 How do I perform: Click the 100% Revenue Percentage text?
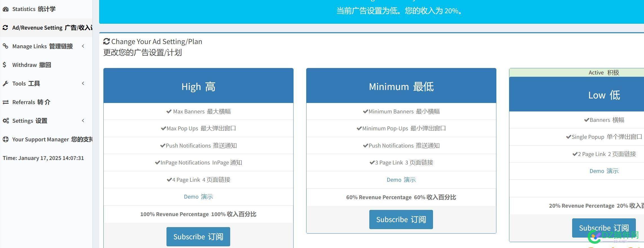click(x=198, y=214)
